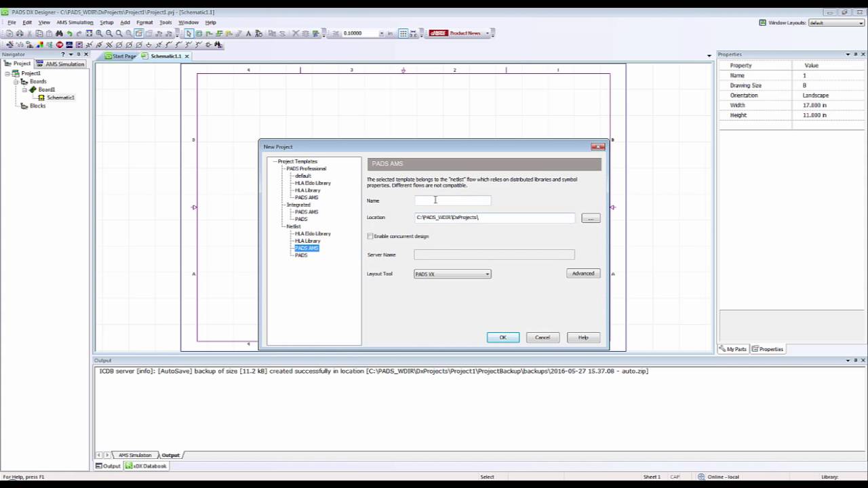Open the grid spacing 0.10000 dropdown
Viewport: 868px width, 488px height.
click(x=381, y=33)
